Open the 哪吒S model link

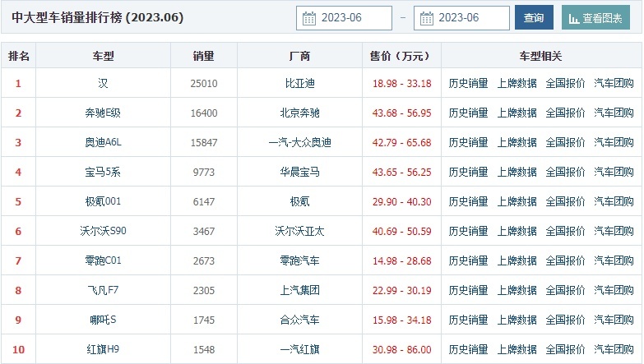point(103,320)
